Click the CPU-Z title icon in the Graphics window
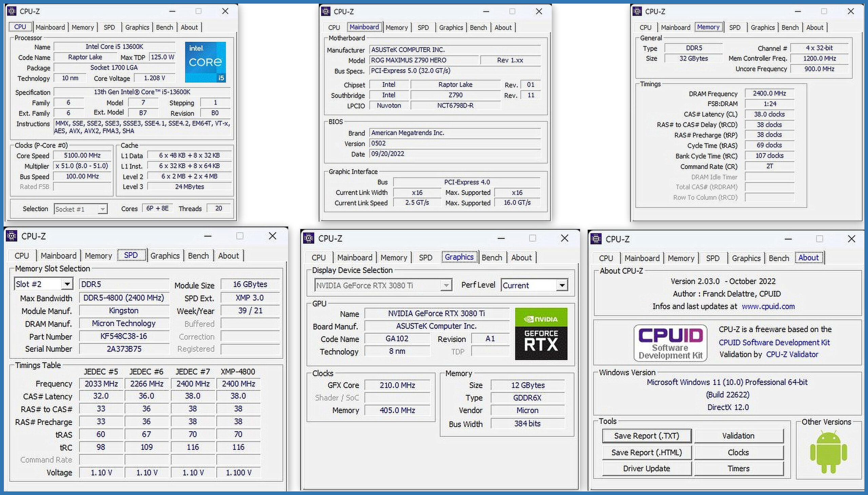 click(x=309, y=238)
